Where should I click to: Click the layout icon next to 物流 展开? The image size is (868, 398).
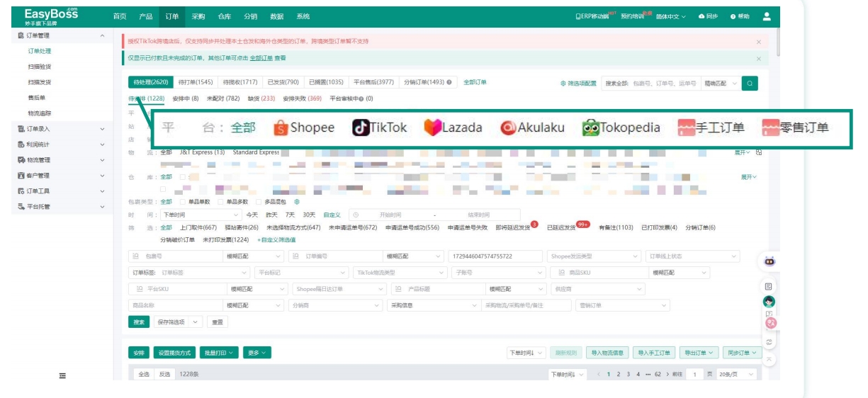(759, 152)
